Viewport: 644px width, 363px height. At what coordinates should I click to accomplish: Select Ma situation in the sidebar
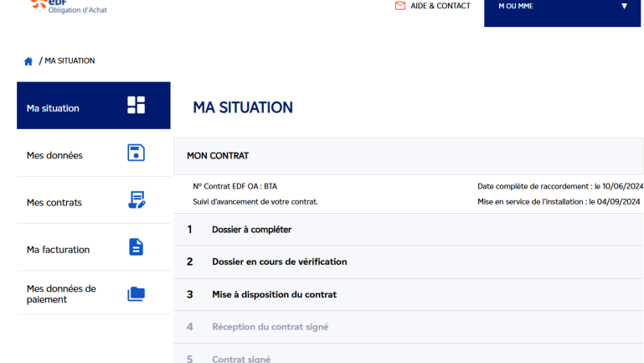(x=53, y=108)
